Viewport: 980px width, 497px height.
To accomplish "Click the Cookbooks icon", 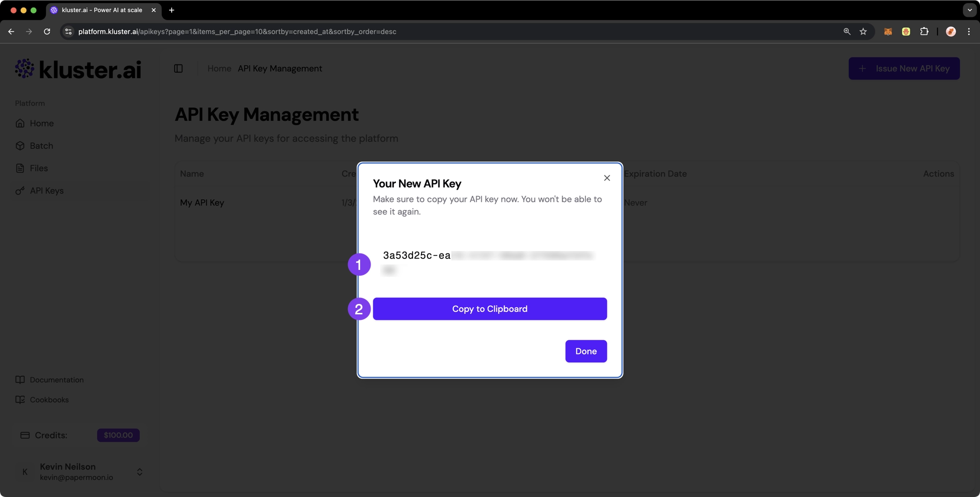I will click(20, 400).
